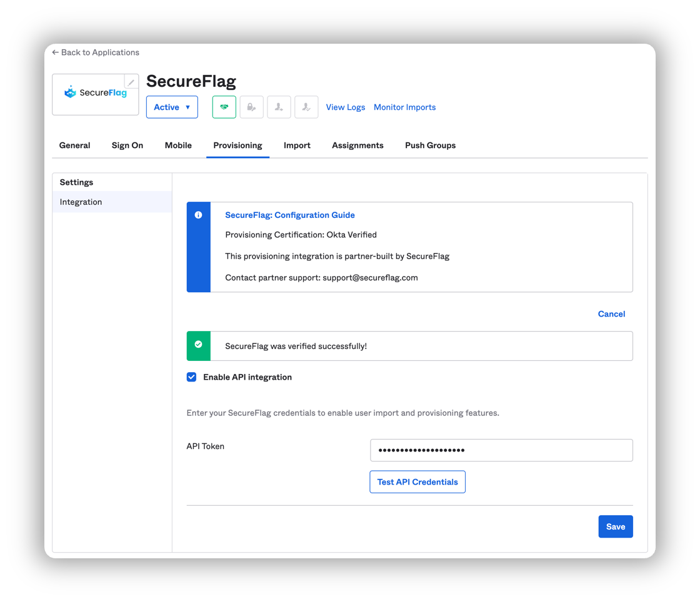The width and height of the screenshot is (700, 602).
Task: Focus the API Token input field
Action: (x=501, y=450)
